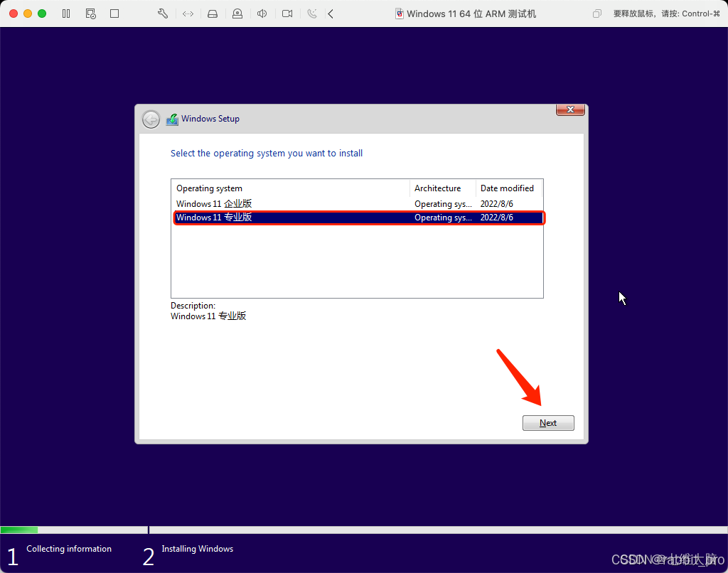Click the yellow minimize window button
This screenshot has width=728, height=573.
[x=28, y=14]
